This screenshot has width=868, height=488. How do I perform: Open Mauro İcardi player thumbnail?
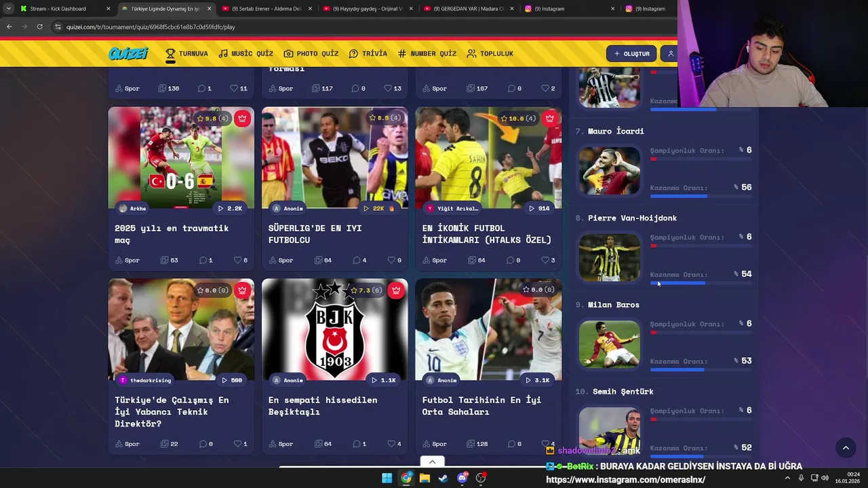click(610, 171)
